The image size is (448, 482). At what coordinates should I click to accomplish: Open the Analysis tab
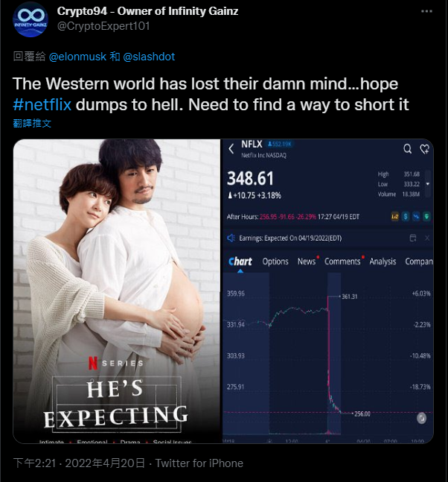[383, 261]
